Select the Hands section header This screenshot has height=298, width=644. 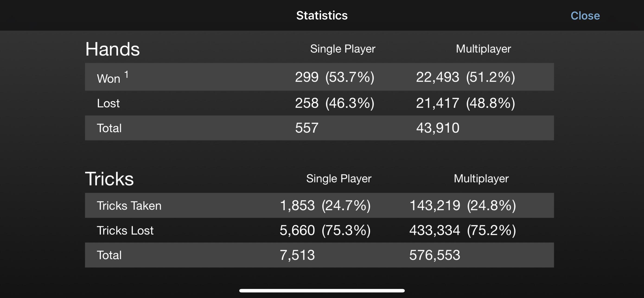click(x=113, y=49)
